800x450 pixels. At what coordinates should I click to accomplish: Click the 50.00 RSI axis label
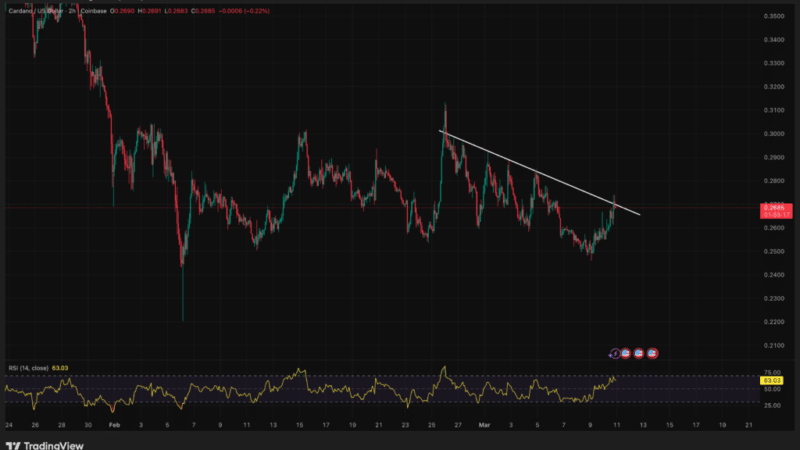tap(772, 389)
